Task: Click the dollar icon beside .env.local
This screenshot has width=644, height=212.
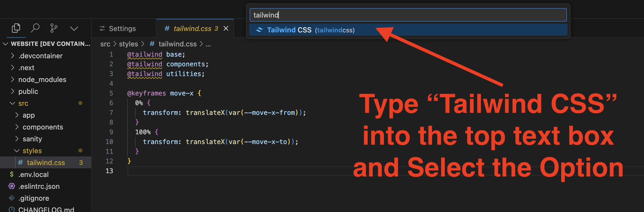Action: coord(12,174)
